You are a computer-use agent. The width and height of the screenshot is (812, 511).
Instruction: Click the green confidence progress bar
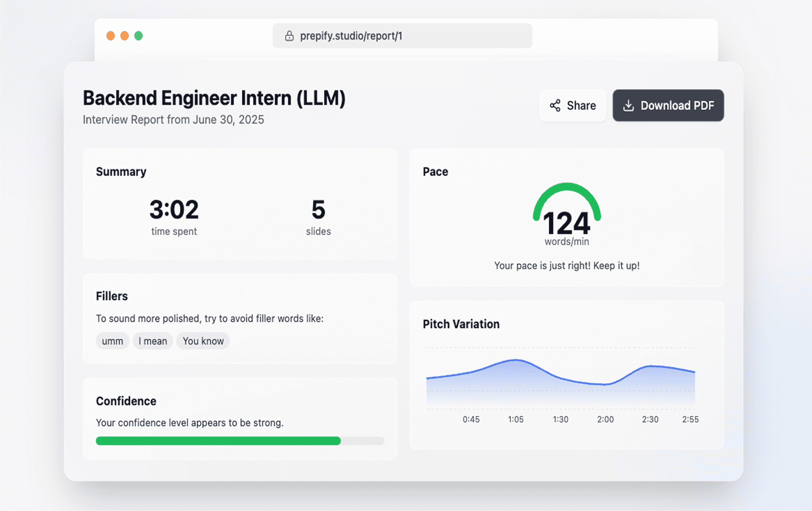pyautogui.click(x=218, y=440)
